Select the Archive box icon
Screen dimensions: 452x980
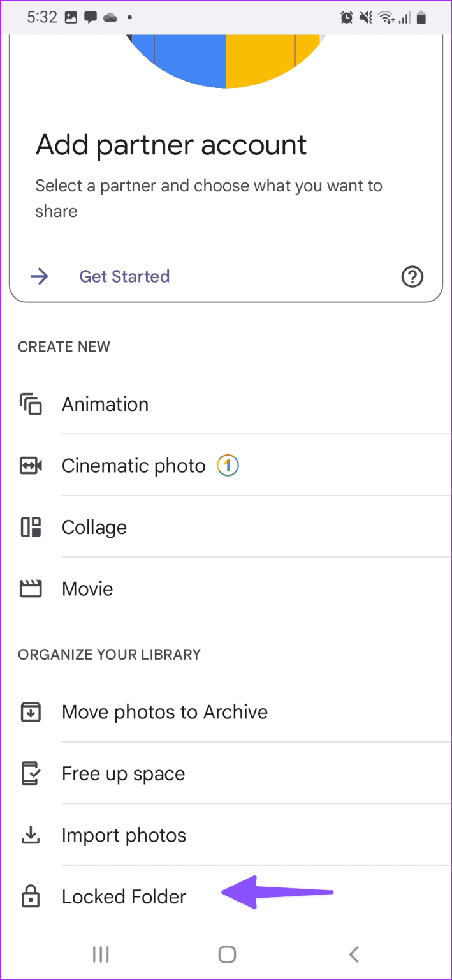[30, 711]
